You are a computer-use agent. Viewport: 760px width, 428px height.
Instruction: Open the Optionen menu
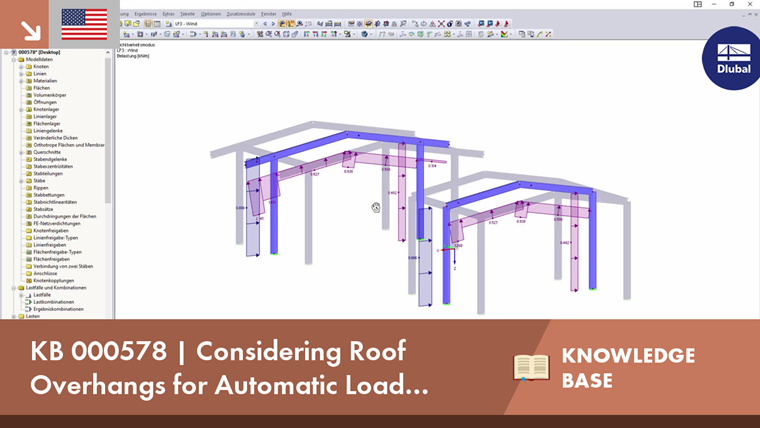coord(211,14)
